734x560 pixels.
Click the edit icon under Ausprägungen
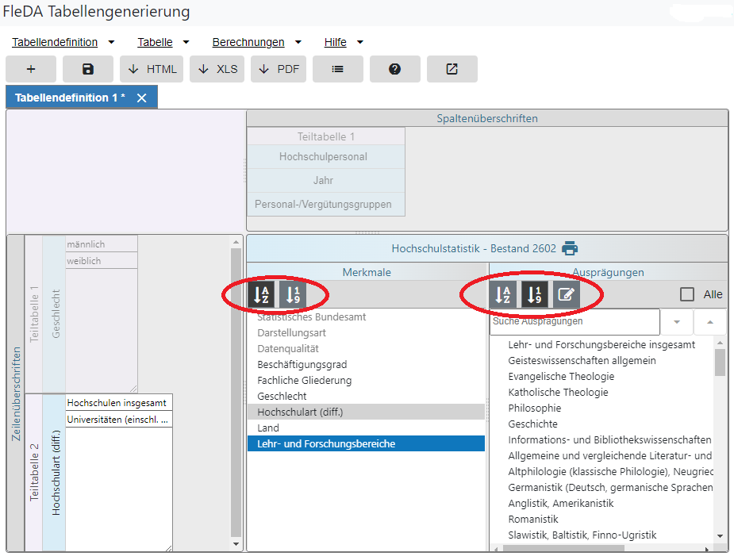tap(566, 295)
